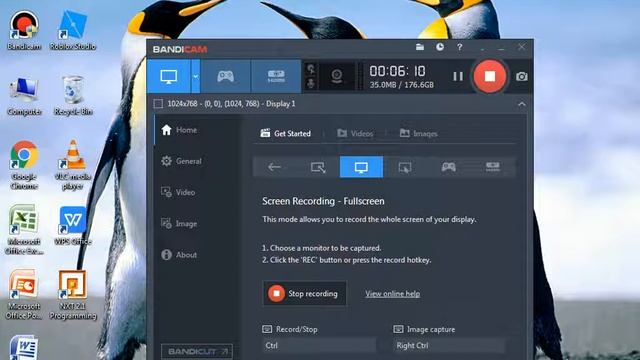Select the Computer desktop icon
The image size is (640, 360).
pos(24,96)
